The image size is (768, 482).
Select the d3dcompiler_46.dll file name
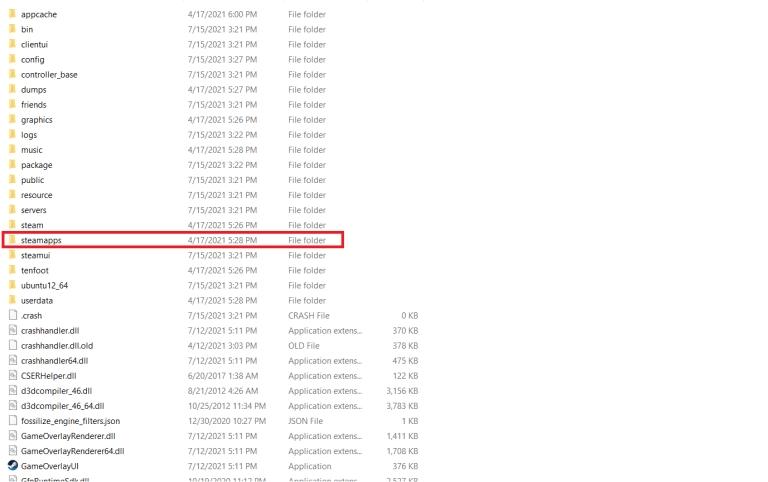click(x=56, y=391)
